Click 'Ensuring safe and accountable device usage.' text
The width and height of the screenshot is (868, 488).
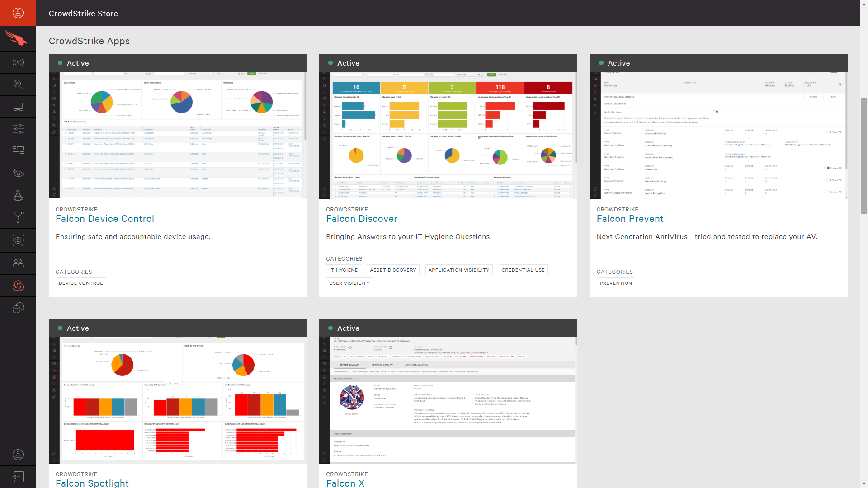tap(133, 237)
